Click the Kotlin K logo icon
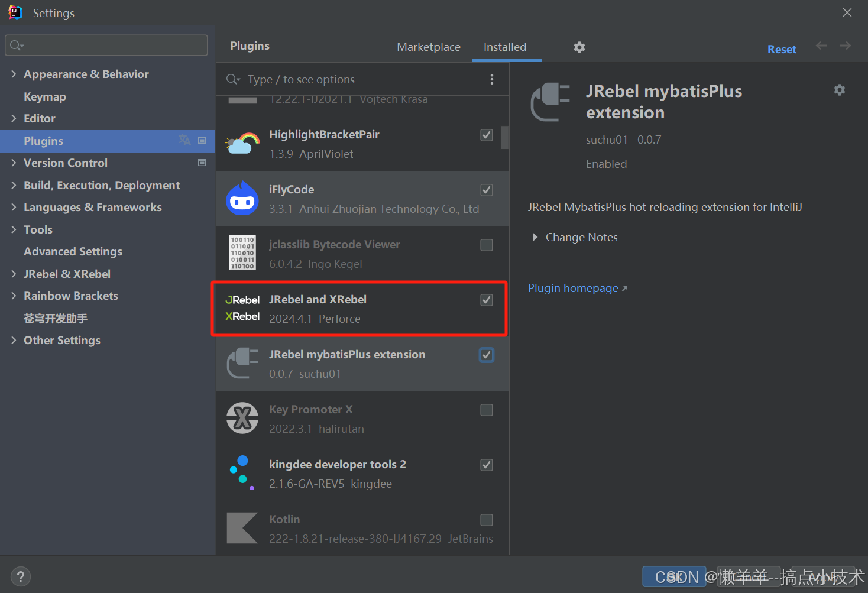This screenshot has width=868, height=593. pyautogui.click(x=242, y=528)
